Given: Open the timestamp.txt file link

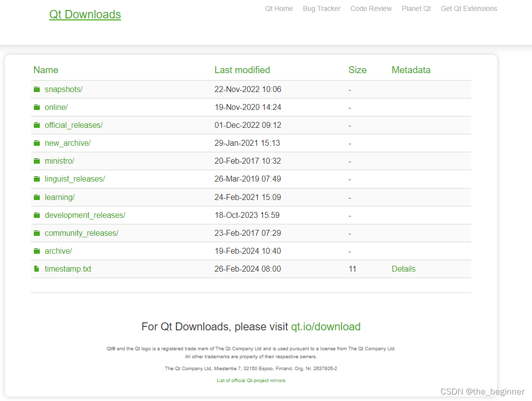Looking at the screenshot, I should click(68, 269).
